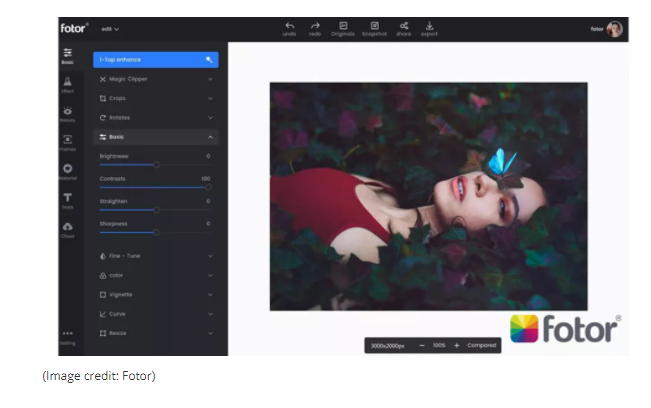651x408 pixels.
Task: Open the Effect panel in sidebar
Action: coord(68,83)
